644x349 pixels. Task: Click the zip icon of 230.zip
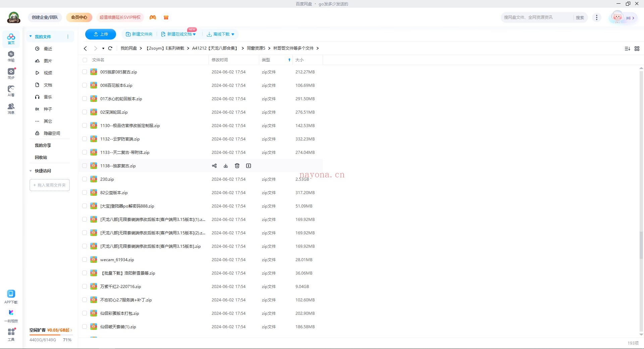[x=94, y=179]
